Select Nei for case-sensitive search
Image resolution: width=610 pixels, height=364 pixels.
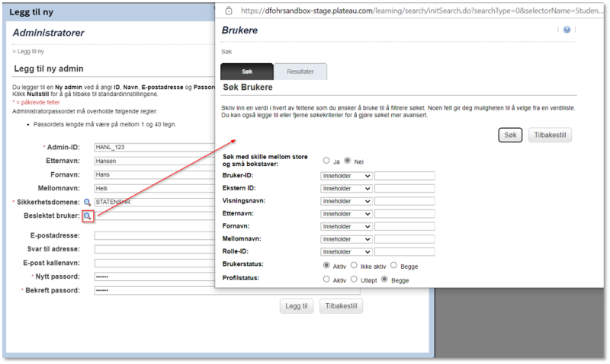pos(348,161)
